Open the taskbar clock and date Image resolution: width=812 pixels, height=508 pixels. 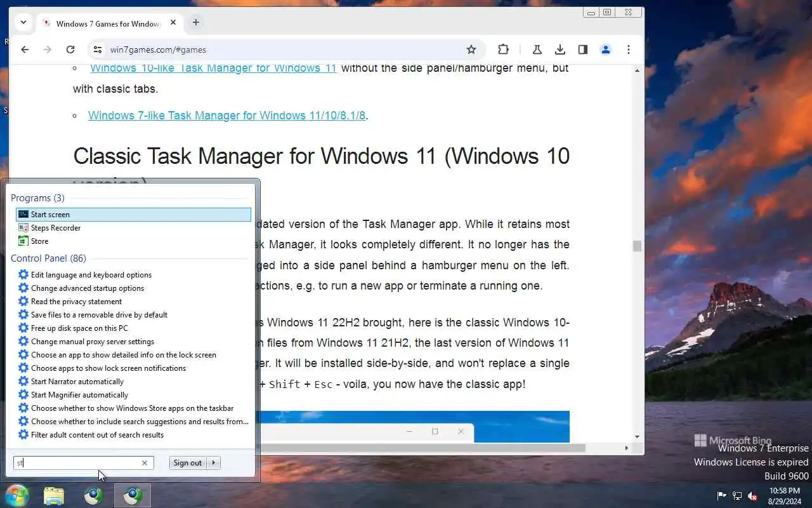pos(784,495)
